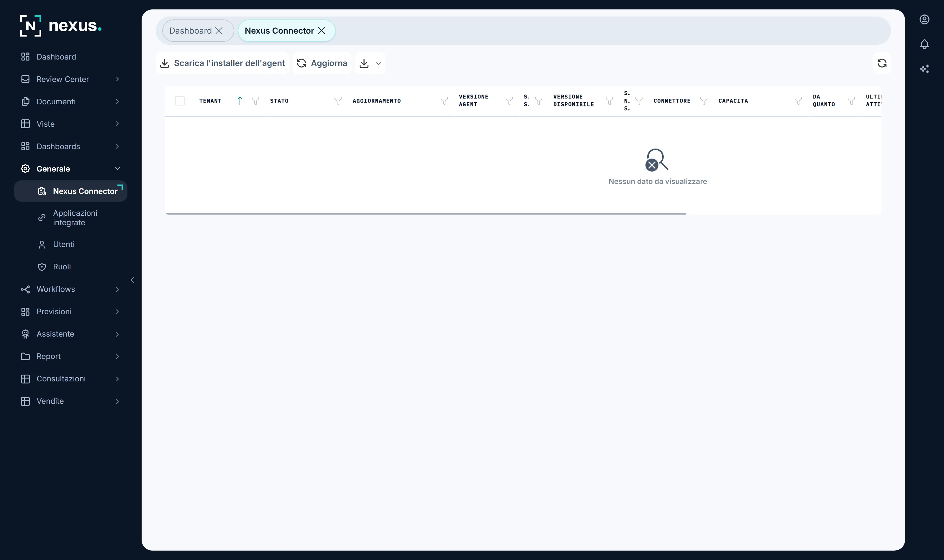Open the Ruoli page
The image size is (944, 560).
point(71,267)
